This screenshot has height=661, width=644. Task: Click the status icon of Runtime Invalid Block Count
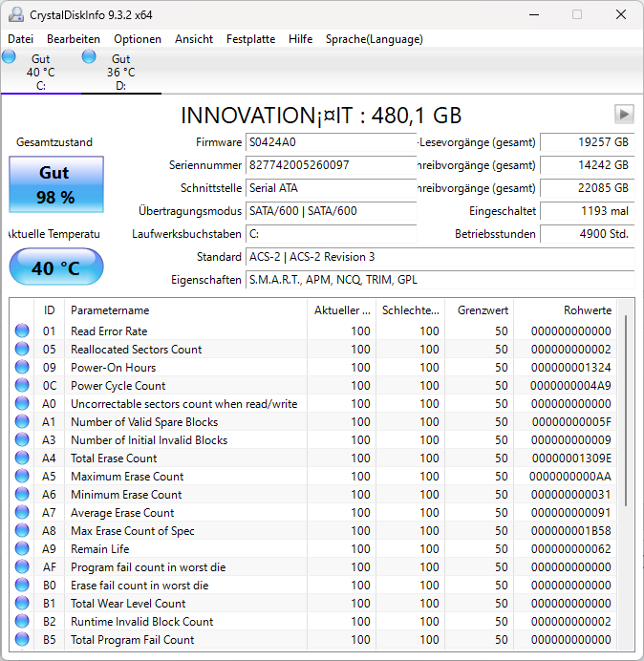[x=22, y=621]
